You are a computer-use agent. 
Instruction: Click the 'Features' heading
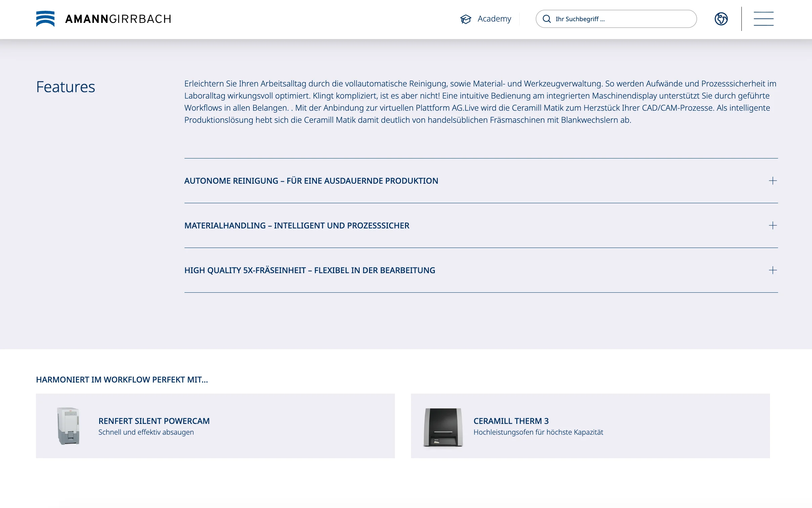click(x=66, y=87)
